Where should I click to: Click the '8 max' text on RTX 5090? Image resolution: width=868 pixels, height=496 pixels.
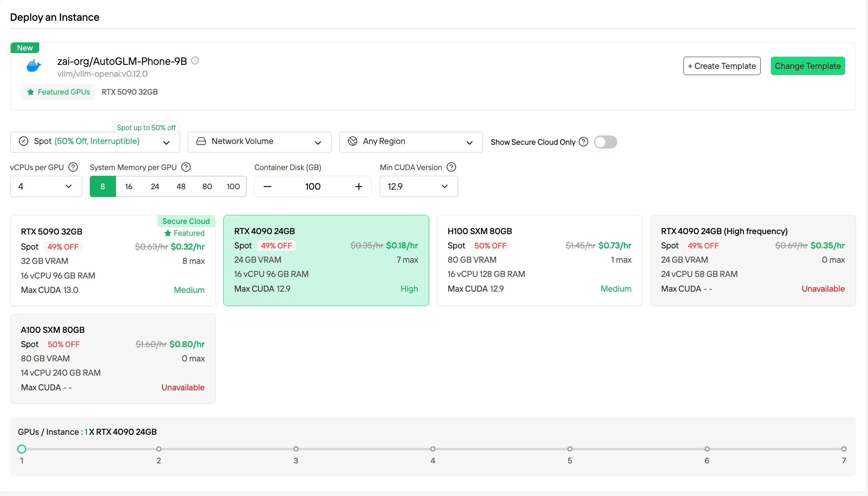(194, 261)
